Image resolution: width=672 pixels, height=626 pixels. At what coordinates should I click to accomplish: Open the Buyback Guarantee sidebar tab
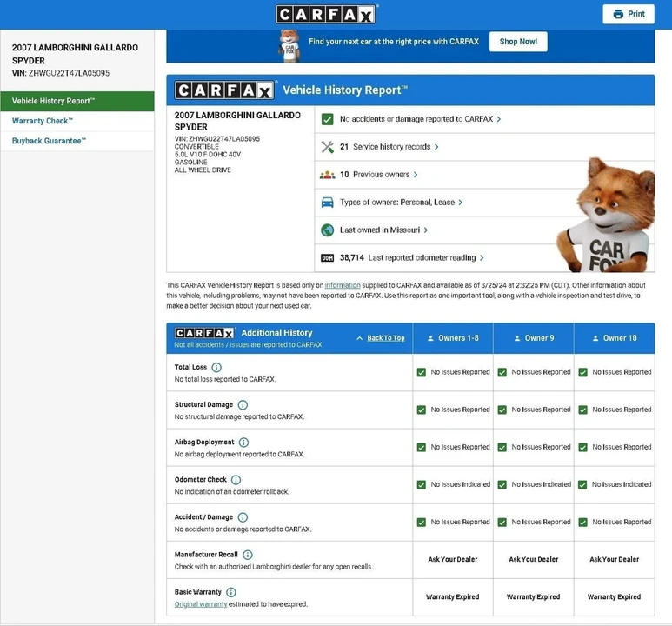click(77, 141)
